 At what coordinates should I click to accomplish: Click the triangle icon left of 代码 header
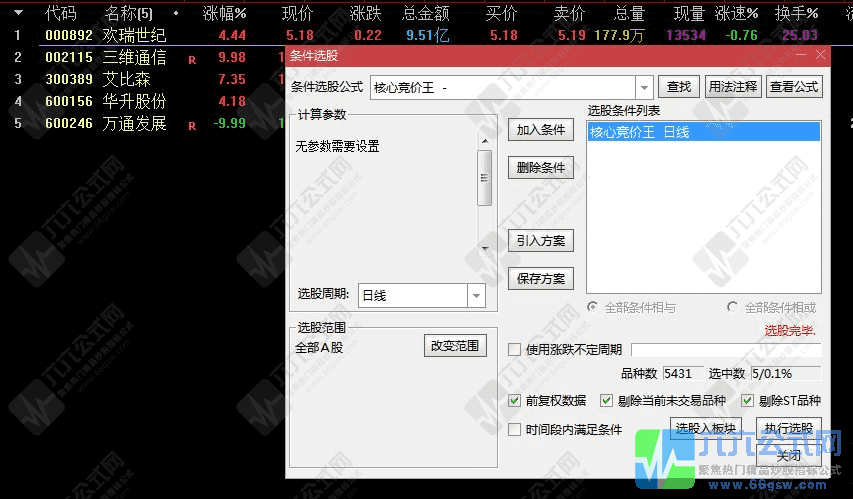[18, 13]
